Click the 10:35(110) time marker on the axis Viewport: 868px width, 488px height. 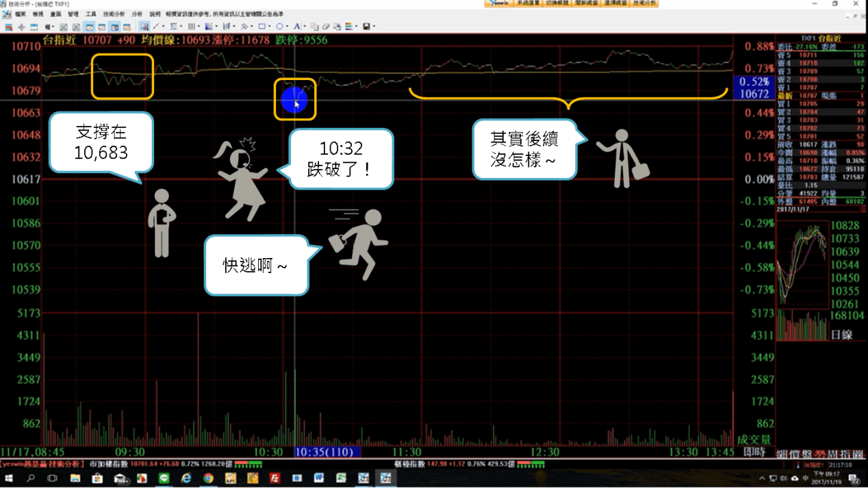click(x=327, y=452)
